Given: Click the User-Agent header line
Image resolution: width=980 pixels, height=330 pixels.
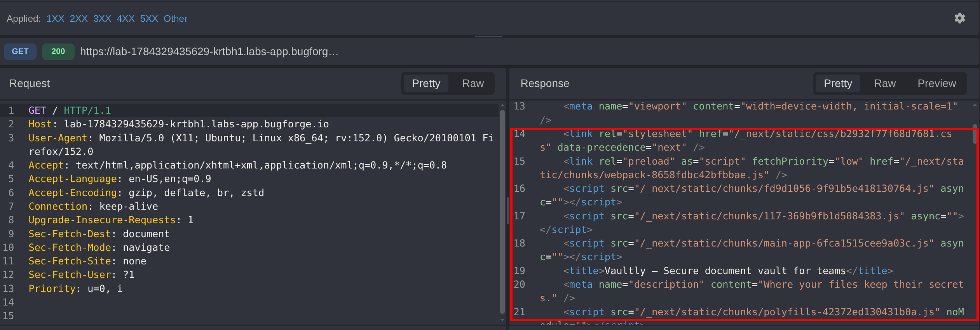Looking at the screenshot, I should tap(261, 145).
